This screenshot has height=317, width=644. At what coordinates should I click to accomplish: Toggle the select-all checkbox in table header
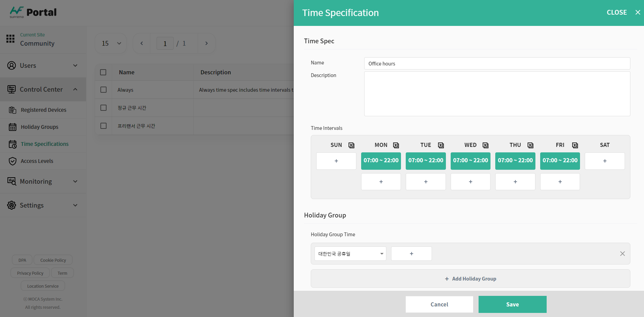pyautogui.click(x=103, y=72)
